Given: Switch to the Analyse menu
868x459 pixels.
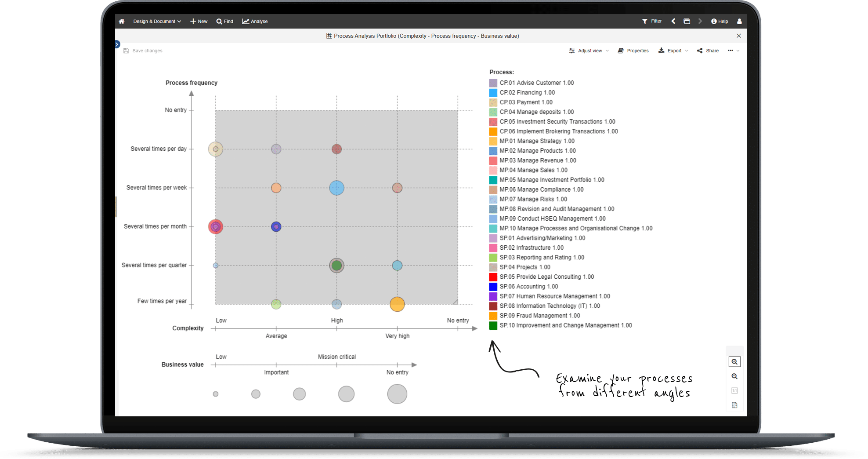Looking at the screenshot, I should (x=255, y=21).
